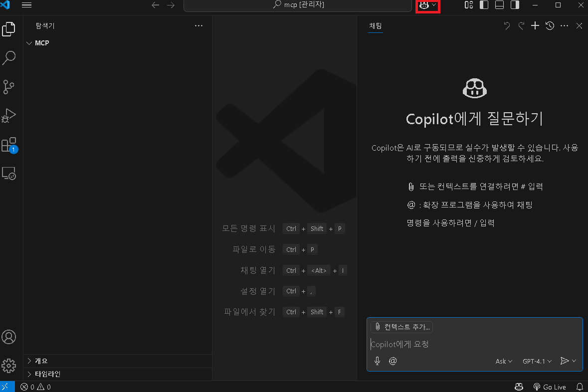Expand the 개요 outline section
This screenshot has width=588, height=392.
point(117,361)
